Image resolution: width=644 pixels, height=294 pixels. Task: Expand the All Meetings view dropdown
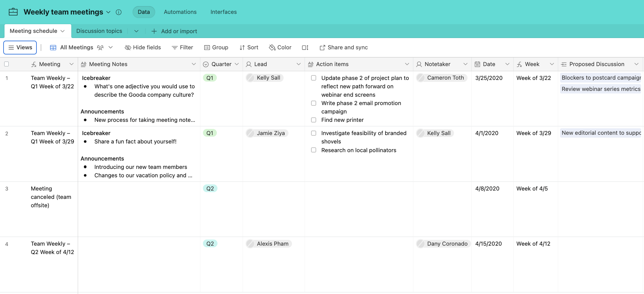click(111, 47)
